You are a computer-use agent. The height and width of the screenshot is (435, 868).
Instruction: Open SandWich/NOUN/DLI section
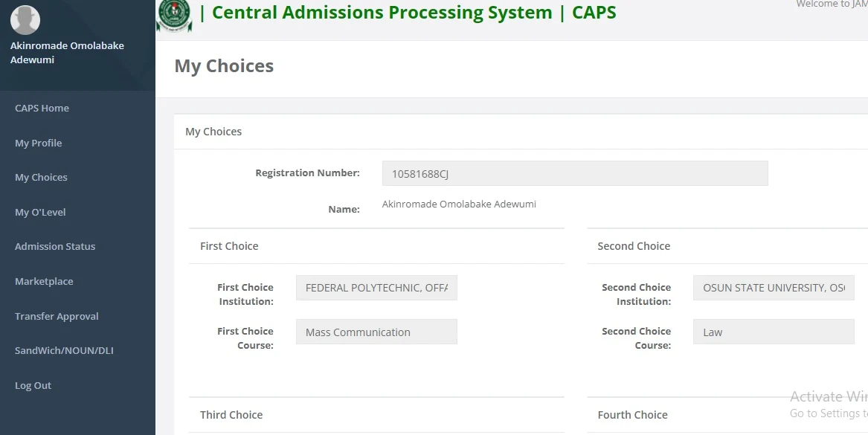coord(64,351)
